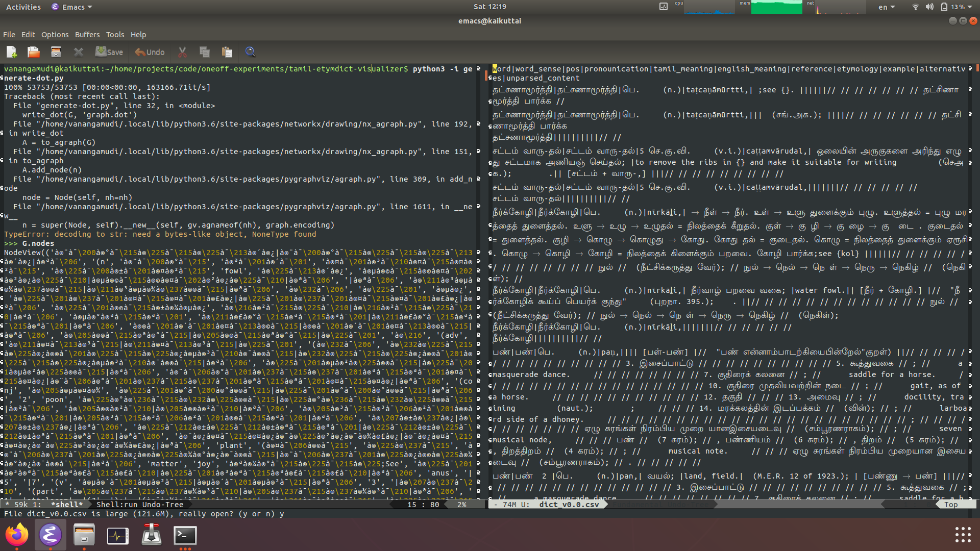This screenshot has height=551, width=980.
Task: Click the 'node = Node(self, nh=nh)' line
Action: pyautogui.click(x=77, y=197)
